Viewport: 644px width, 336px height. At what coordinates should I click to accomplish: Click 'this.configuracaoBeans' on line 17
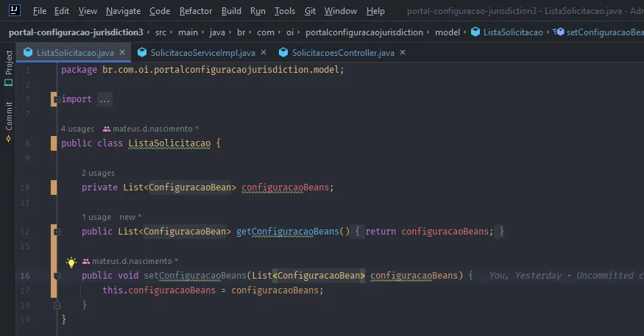[159, 290]
